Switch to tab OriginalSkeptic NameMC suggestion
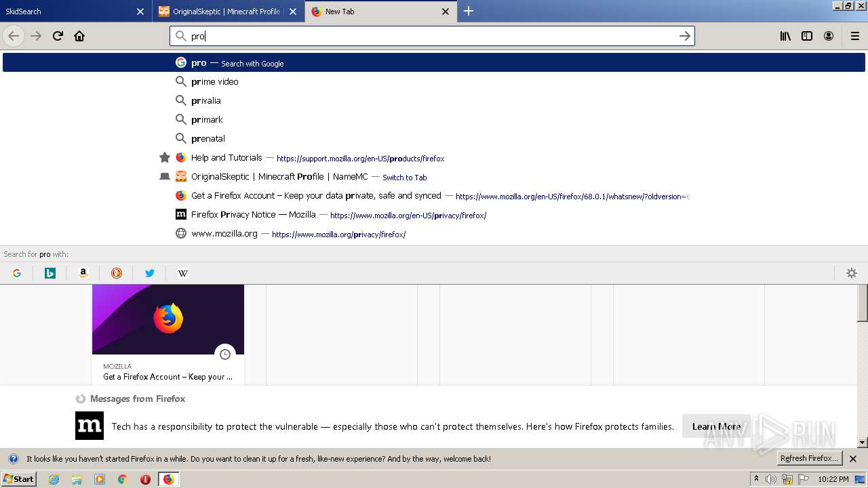This screenshot has height=488, width=868. pos(434,176)
